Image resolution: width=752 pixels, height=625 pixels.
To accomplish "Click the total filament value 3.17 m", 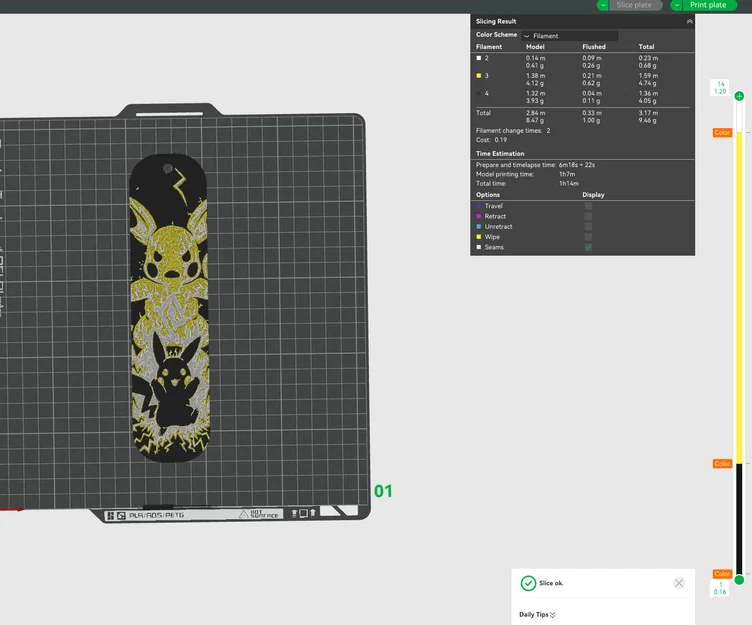I will click(x=648, y=113).
